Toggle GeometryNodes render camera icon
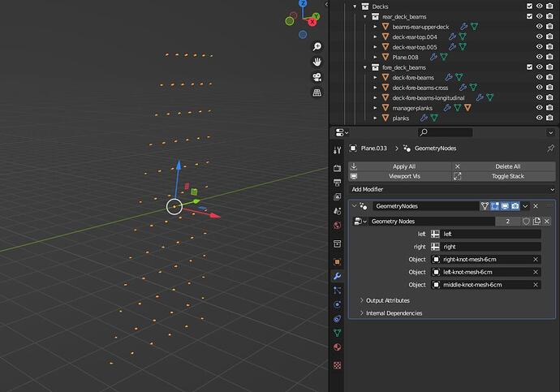 pos(515,206)
